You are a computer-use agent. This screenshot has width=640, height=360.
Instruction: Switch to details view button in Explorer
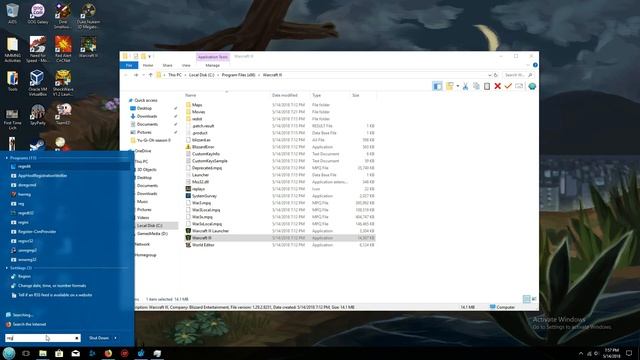pos(527,299)
